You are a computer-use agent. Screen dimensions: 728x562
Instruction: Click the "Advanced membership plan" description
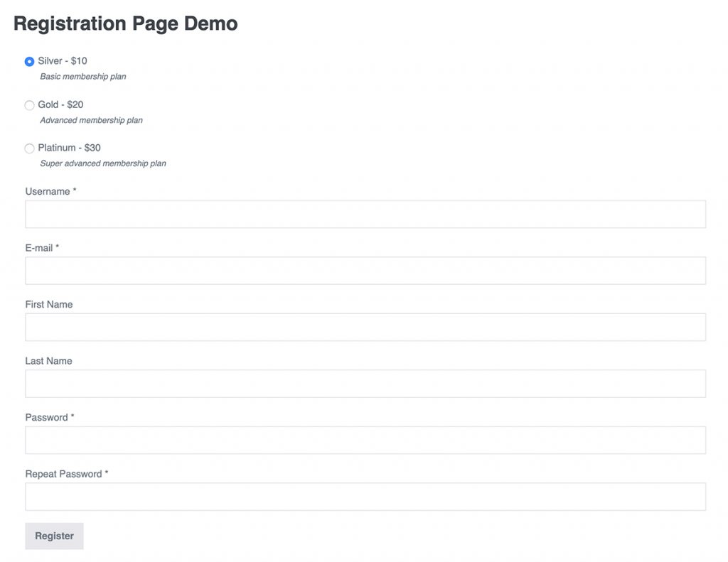click(91, 120)
